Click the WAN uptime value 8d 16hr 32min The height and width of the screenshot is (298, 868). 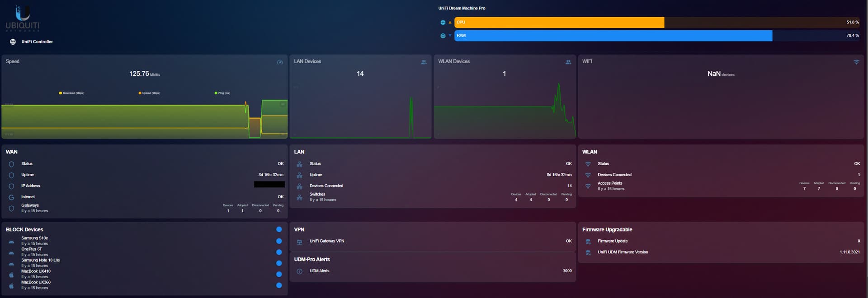[x=271, y=175]
